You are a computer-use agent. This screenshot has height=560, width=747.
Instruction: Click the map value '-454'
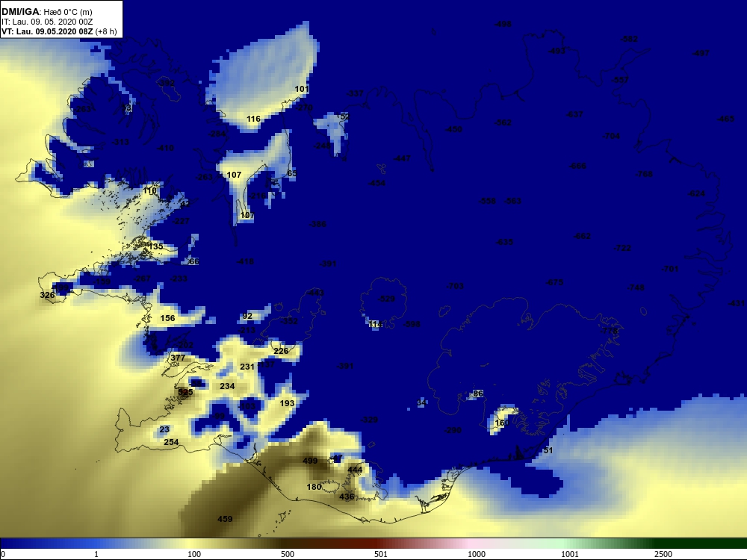click(376, 183)
